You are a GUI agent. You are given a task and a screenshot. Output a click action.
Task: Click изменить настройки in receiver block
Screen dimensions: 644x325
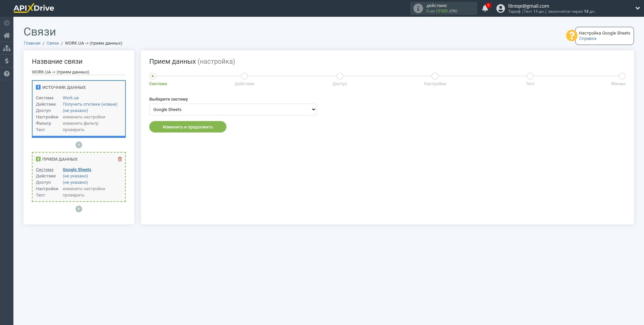84,189
